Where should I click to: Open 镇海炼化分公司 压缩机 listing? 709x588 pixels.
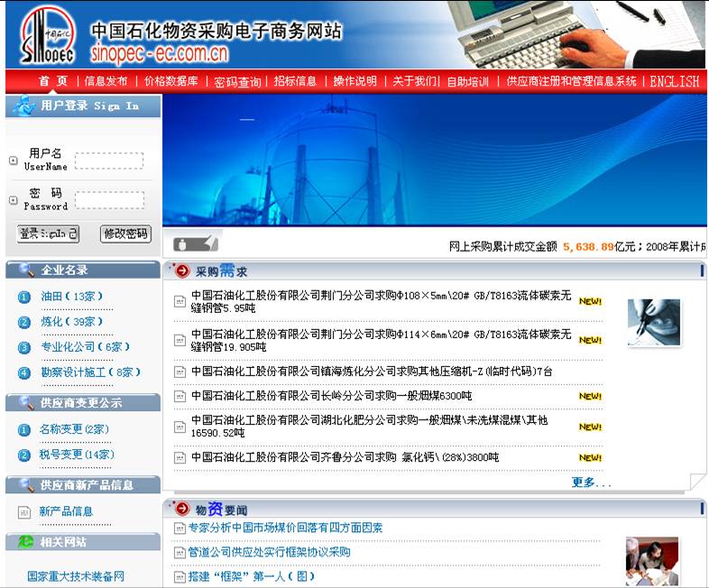(372, 371)
